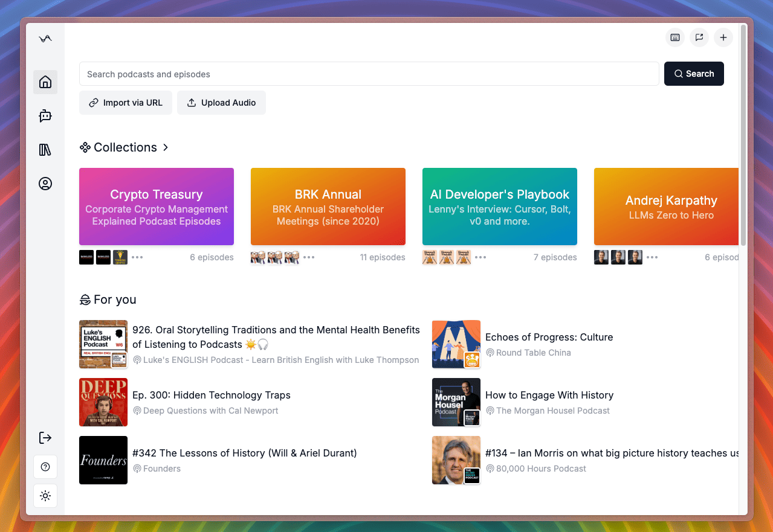Open the help question mark icon
The height and width of the screenshot is (532, 773).
45,467
